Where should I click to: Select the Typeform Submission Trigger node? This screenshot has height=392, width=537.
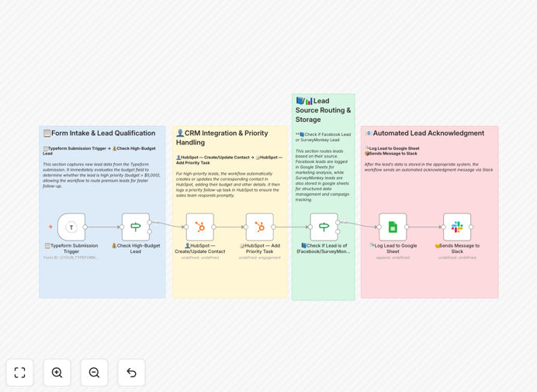point(71,227)
